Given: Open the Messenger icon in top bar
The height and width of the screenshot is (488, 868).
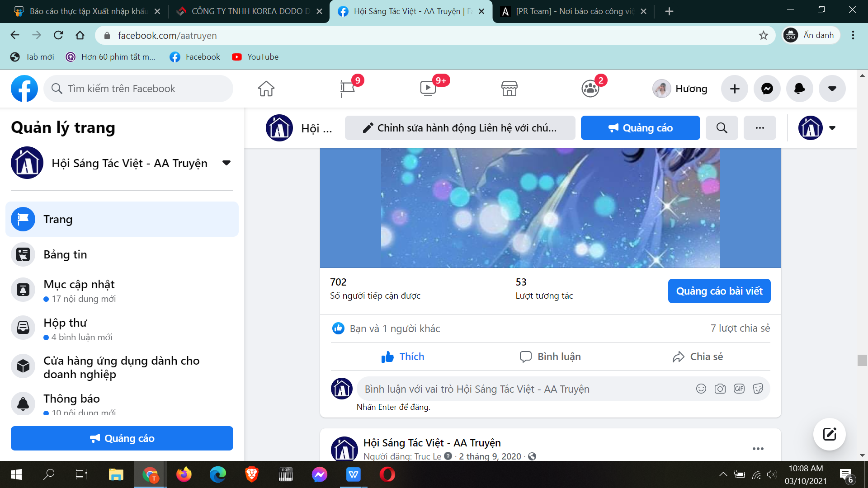Looking at the screenshot, I should (x=767, y=89).
